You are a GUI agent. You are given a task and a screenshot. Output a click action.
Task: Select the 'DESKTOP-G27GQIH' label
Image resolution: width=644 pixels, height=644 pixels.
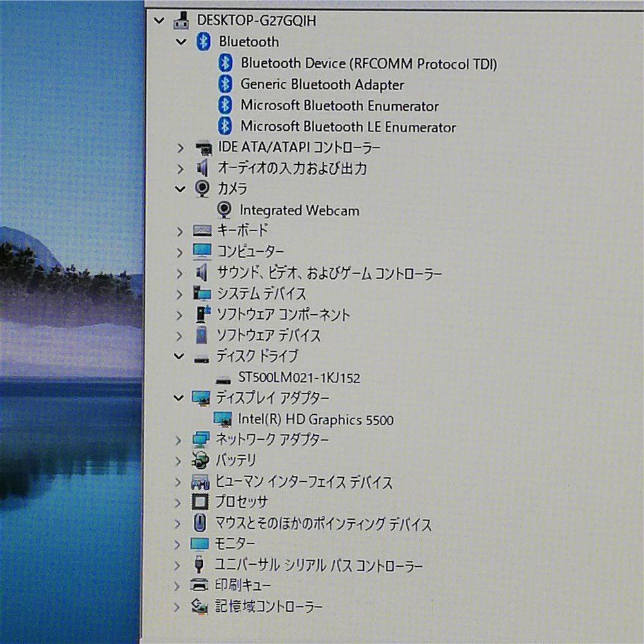257,20
